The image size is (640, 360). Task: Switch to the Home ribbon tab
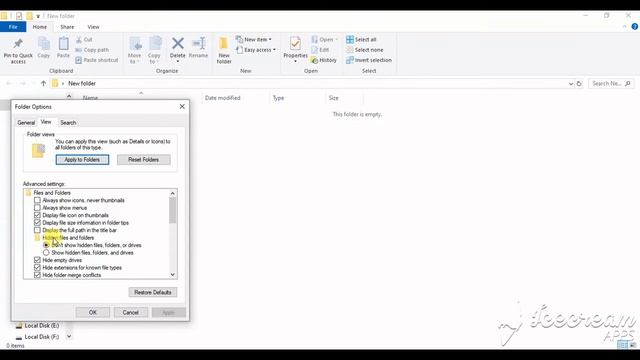tap(40, 27)
